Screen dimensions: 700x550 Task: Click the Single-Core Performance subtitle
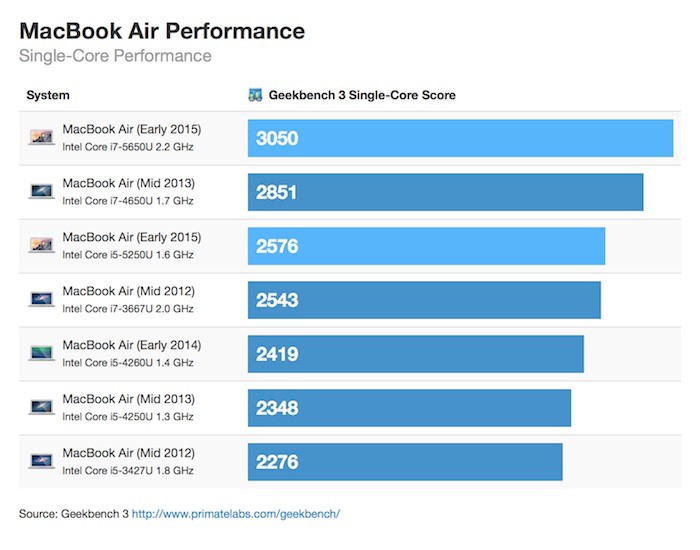[x=115, y=56]
